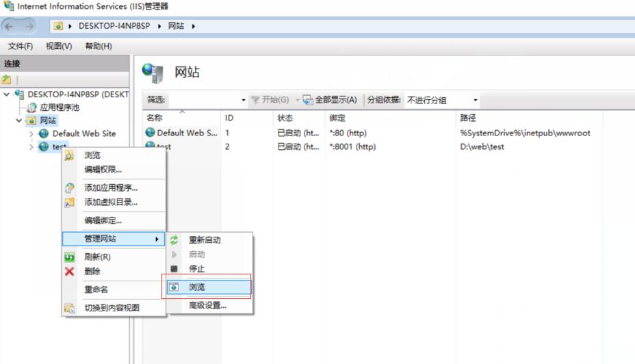Click the arrow after DESKTOP-I4NP8SP in the address bar

(159, 26)
